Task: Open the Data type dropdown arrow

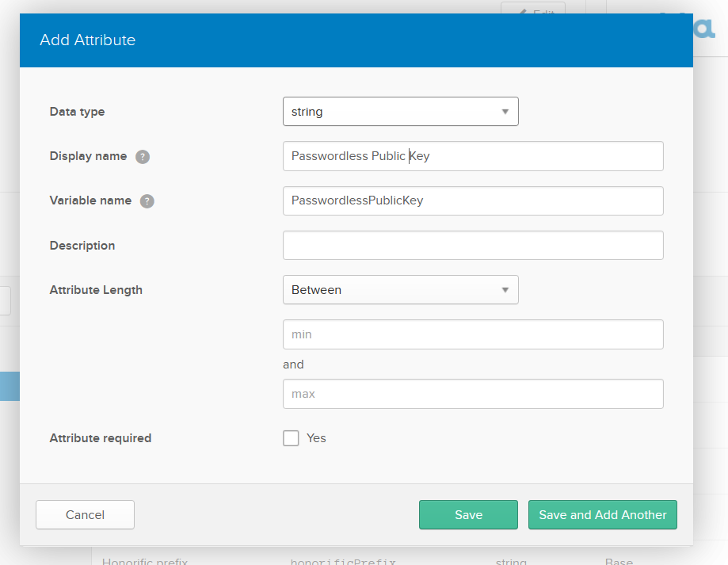Action: [505, 112]
